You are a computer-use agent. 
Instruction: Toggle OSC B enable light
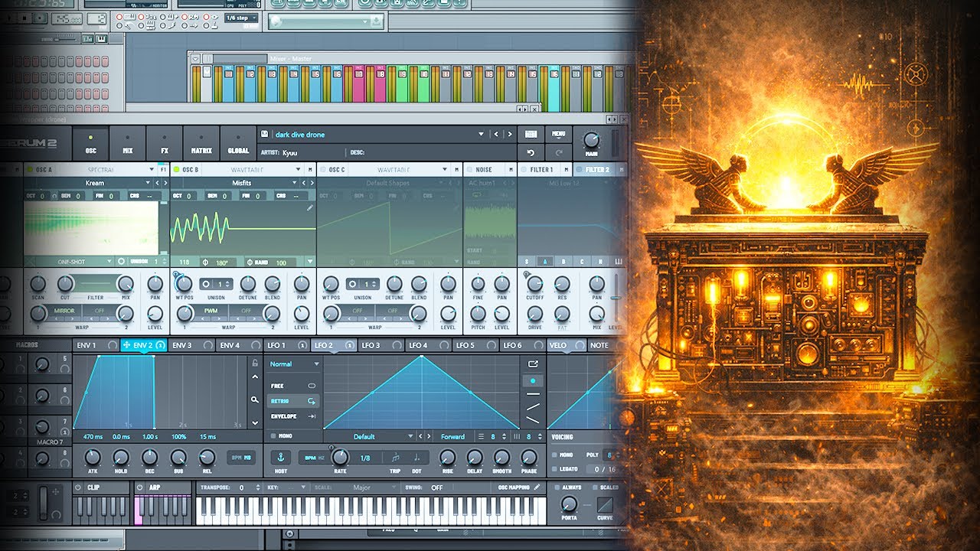(176, 169)
